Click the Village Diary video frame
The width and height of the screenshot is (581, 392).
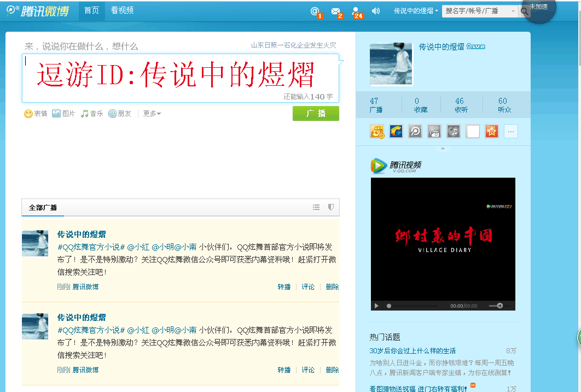(443, 239)
